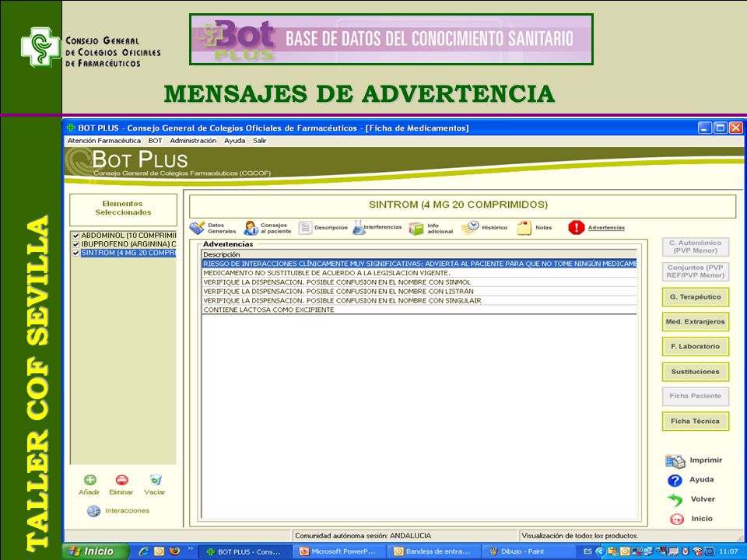Click the Descripción document icon in the toolbar
Image resolution: width=747 pixels, height=560 pixels.
tap(305, 228)
